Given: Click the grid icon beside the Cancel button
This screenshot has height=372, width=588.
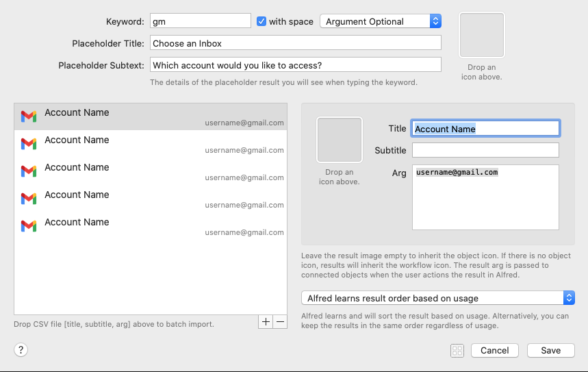Looking at the screenshot, I should (x=457, y=350).
